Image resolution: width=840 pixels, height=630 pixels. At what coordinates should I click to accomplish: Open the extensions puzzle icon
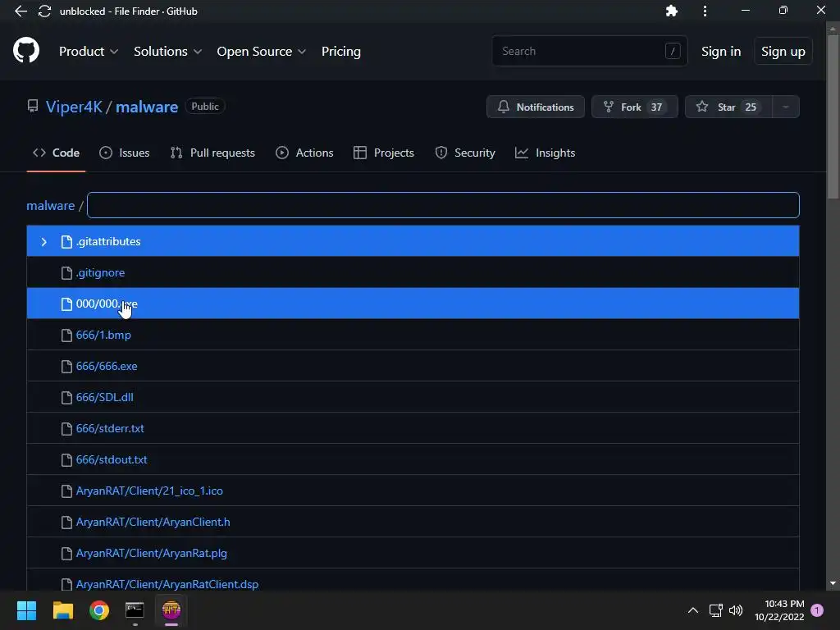coord(671,11)
